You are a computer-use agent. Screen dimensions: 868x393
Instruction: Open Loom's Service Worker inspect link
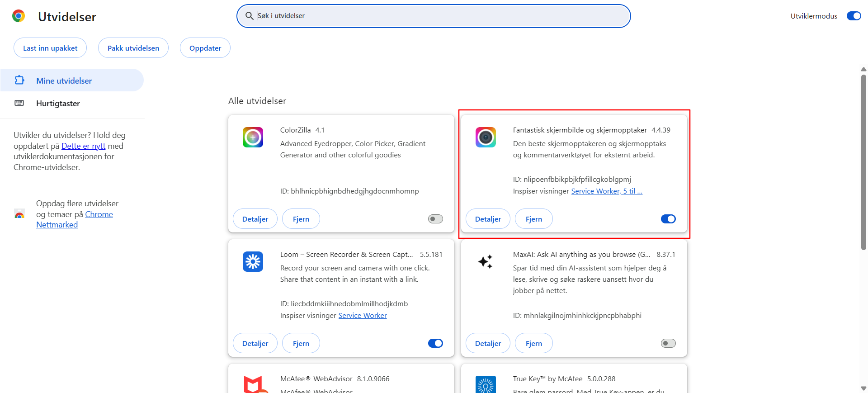click(363, 316)
